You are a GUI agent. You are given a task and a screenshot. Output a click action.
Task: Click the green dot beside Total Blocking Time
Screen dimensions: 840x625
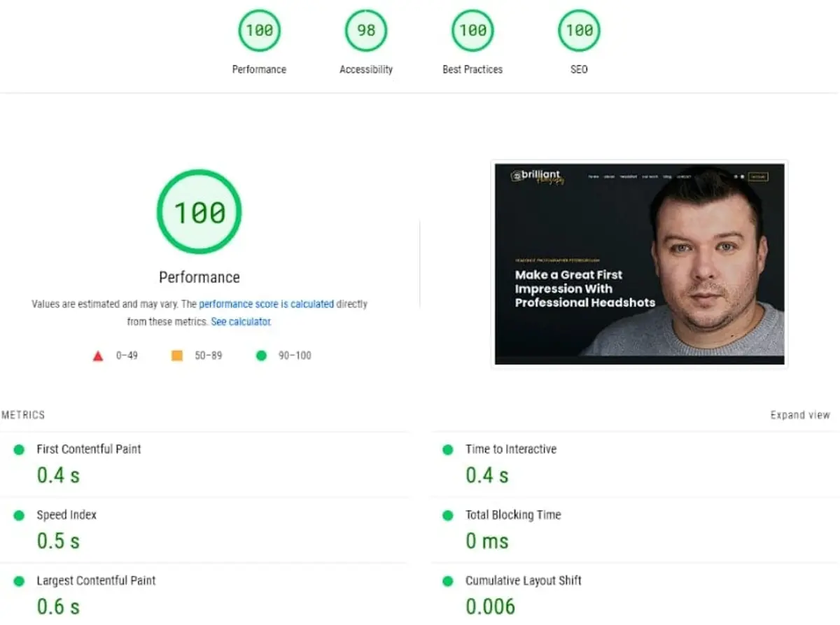click(449, 515)
